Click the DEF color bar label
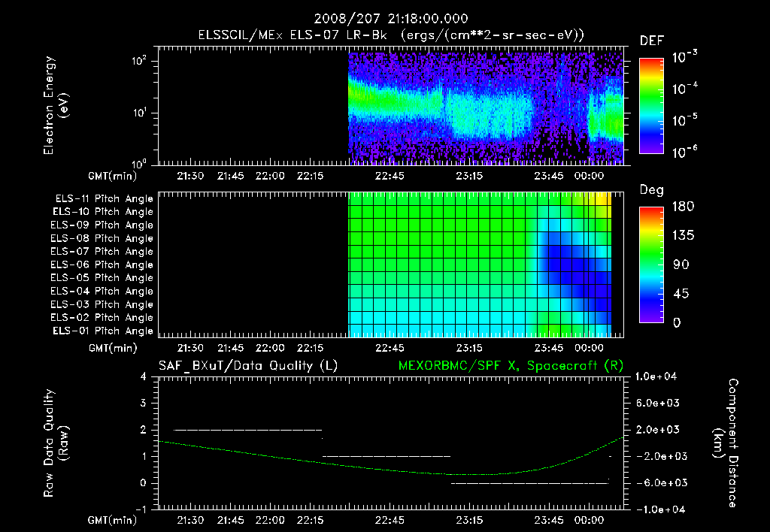This screenshot has width=770, height=532. pos(652,41)
